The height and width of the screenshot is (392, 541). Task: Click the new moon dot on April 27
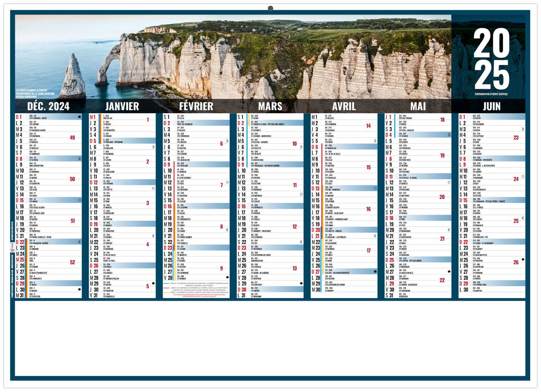tap(375, 271)
